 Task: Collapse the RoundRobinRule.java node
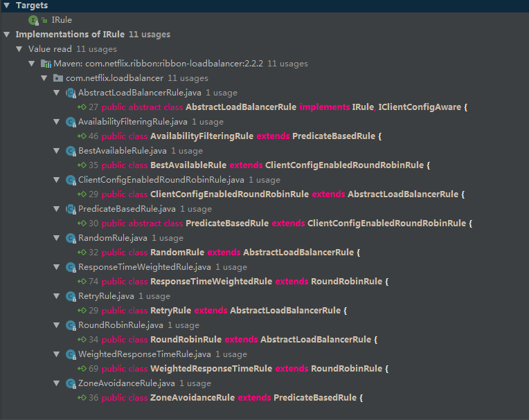tap(57, 325)
